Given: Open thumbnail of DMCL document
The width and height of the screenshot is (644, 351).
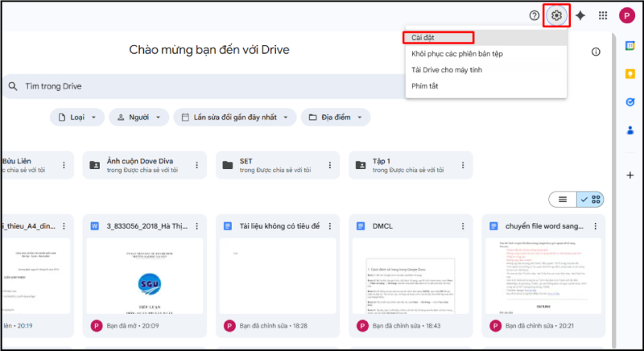Looking at the screenshot, I should pyautogui.click(x=411, y=276).
